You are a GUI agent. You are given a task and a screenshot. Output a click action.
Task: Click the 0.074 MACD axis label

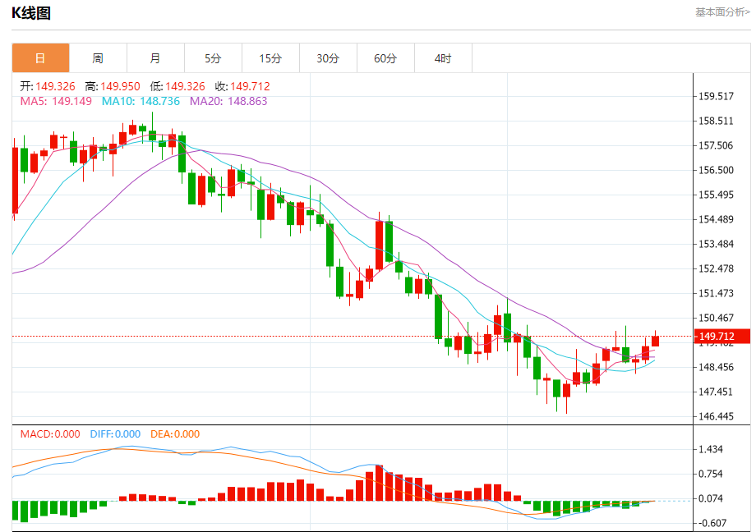tap(711, 498)
